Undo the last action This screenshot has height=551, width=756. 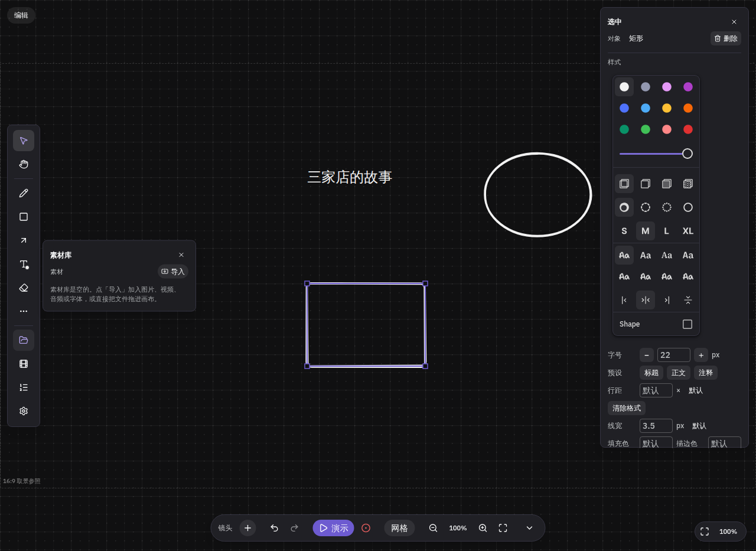tap(274, 528)
